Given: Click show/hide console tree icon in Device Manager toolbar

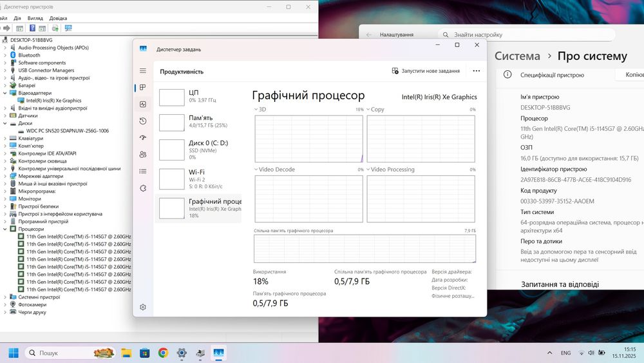Looking at the screenshot, I should 19,28.
